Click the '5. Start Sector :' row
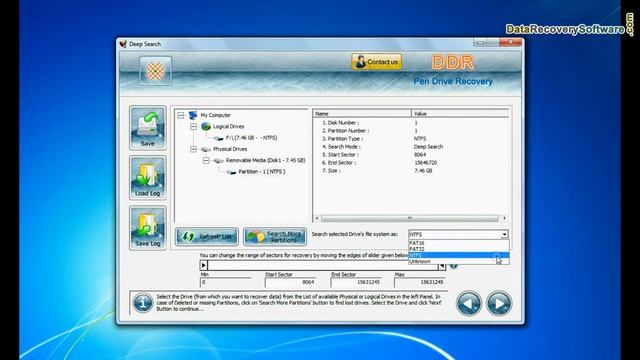640x360 pixels. click(411, 155)
